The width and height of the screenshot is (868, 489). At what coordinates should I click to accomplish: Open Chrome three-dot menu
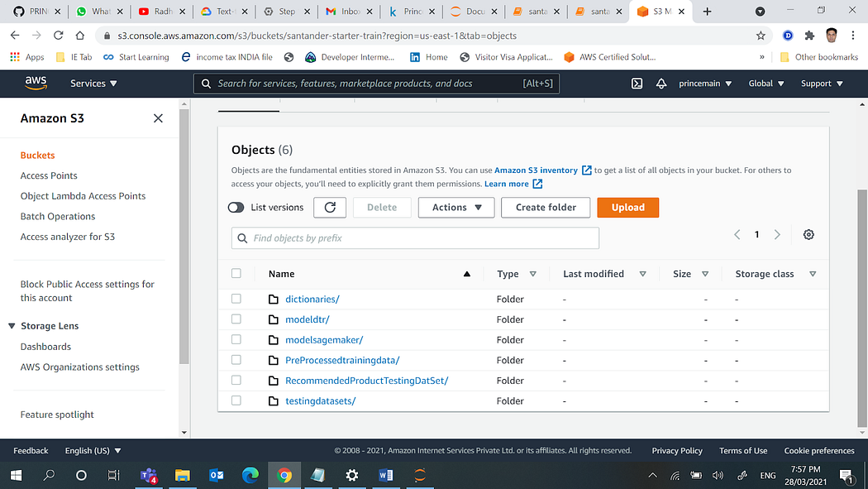[x=852, y=36]
